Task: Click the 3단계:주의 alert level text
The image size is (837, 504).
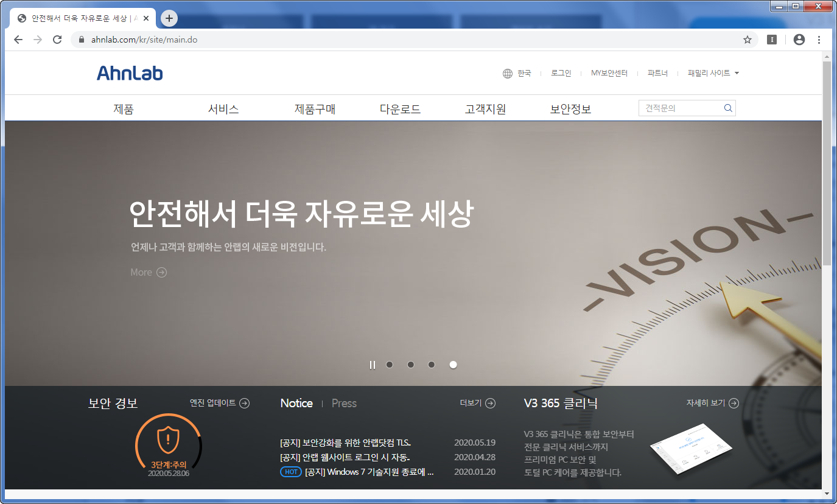Action: pyautogui.click(x=169, y=464)
